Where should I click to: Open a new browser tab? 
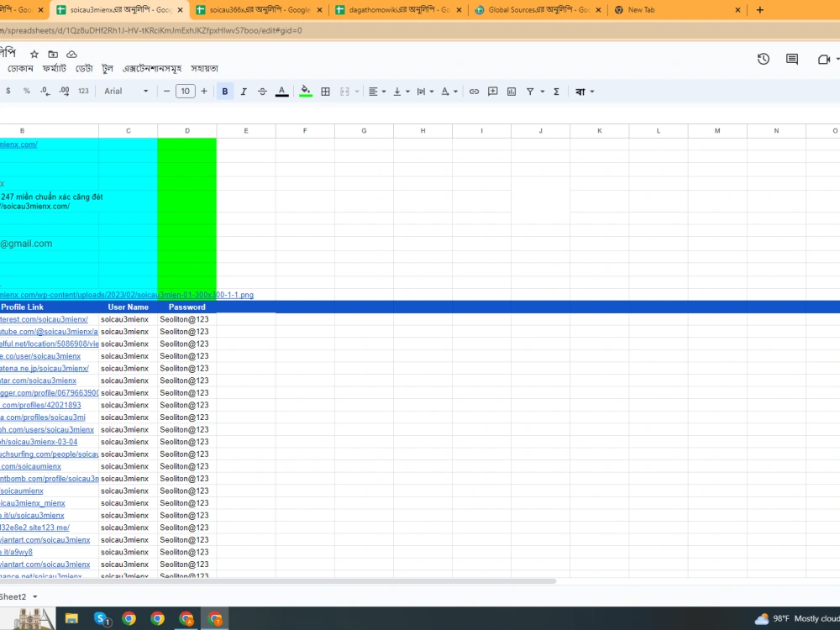pos(759,9)
